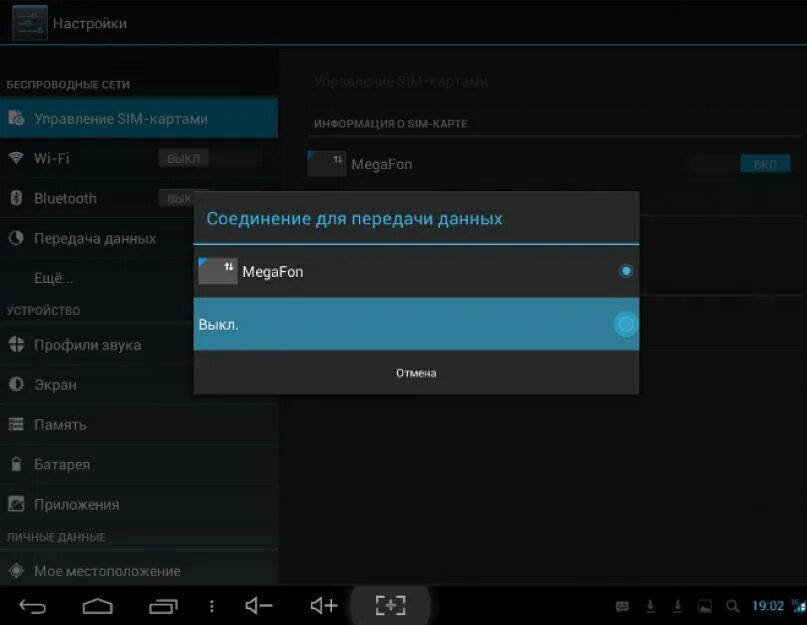The width and height of the screenshot is (807, 625).
Task: Click the location icon in sidebar
Action: pyautogui.click(x=16, y=570)
